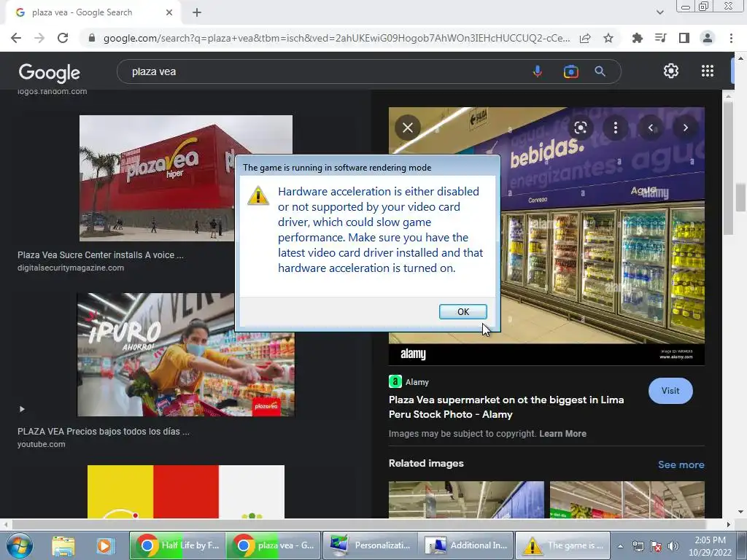The width and height of the screenshot is (747, 560).
Task: Switch to The game is... taskbar button
Action: [562, 545]
